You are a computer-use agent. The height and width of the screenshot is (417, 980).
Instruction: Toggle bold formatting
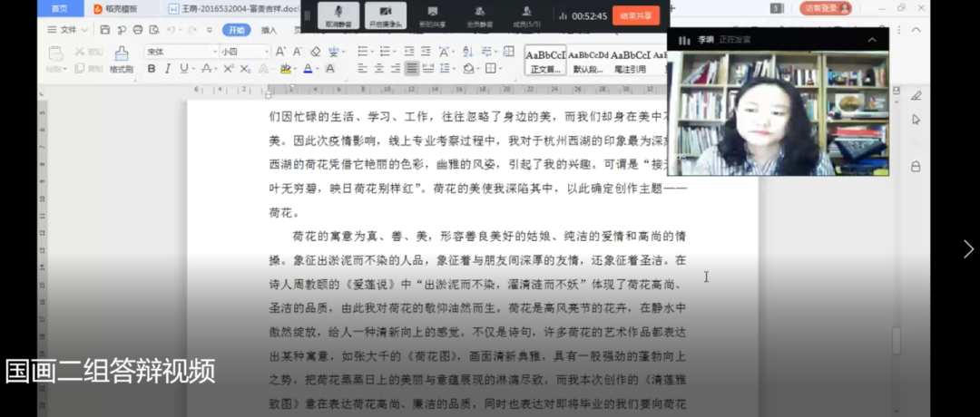tap(152, 69)
